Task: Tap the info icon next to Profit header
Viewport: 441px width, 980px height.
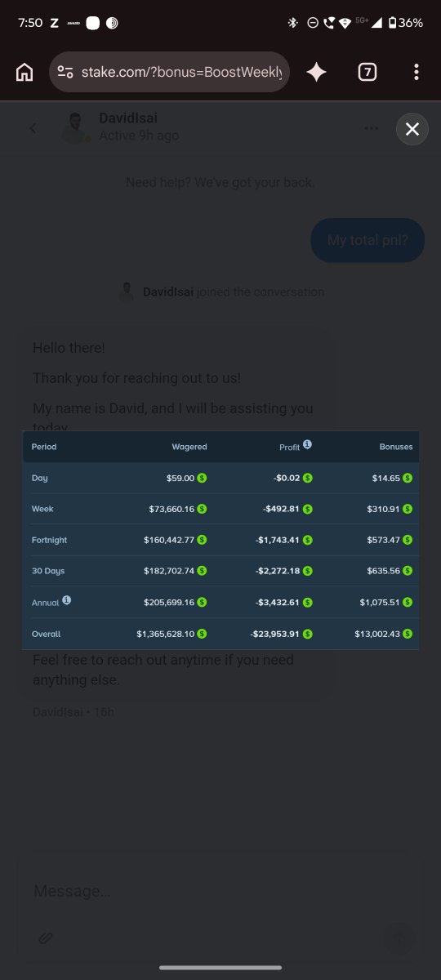Action: pos(307,444)
